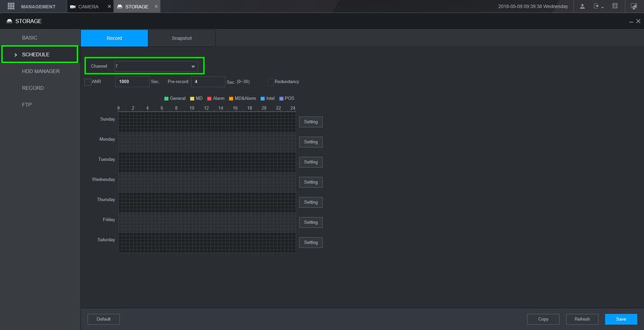The width and height of the screenshot is (644, 330).
Task: Select the green General record type swatch
Action: coord(166,98)
